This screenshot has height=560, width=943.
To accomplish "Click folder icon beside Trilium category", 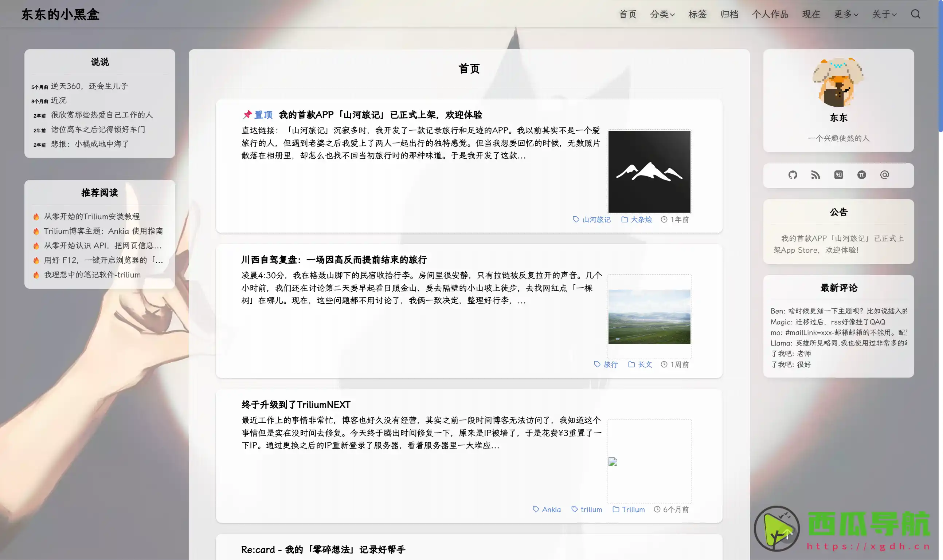I will 615,509.
